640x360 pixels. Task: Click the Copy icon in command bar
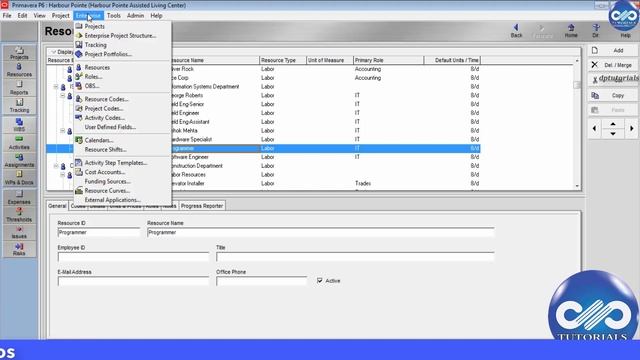coord(595,96)
